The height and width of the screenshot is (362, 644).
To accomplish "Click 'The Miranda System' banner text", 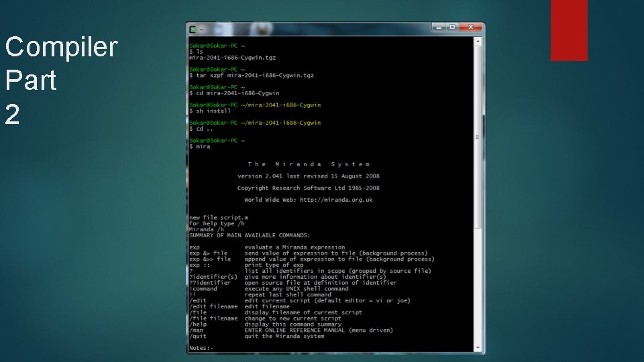I will [x=309, y=164].
